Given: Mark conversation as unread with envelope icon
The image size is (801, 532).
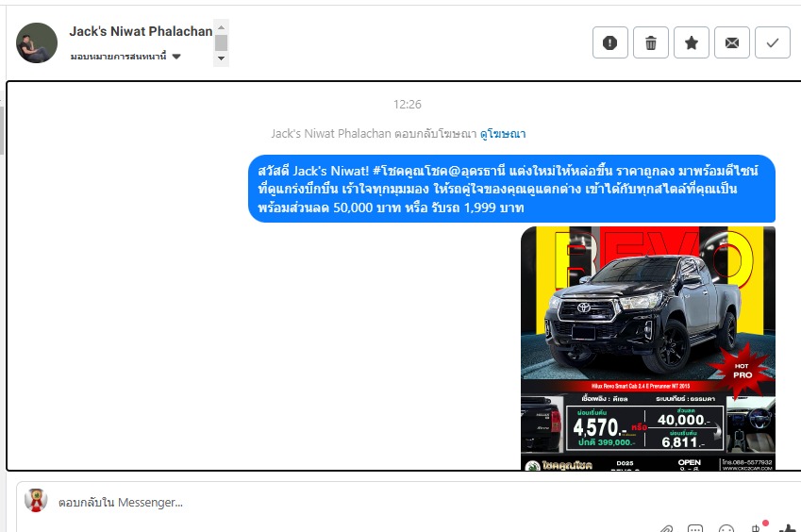Looking at the screenshot, I should [731, 42].
